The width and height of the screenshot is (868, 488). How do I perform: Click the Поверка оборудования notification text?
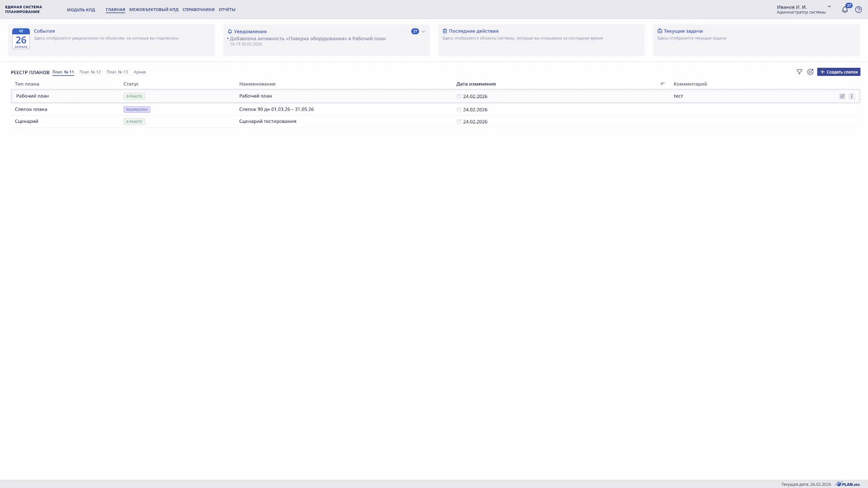click(307, 39)
